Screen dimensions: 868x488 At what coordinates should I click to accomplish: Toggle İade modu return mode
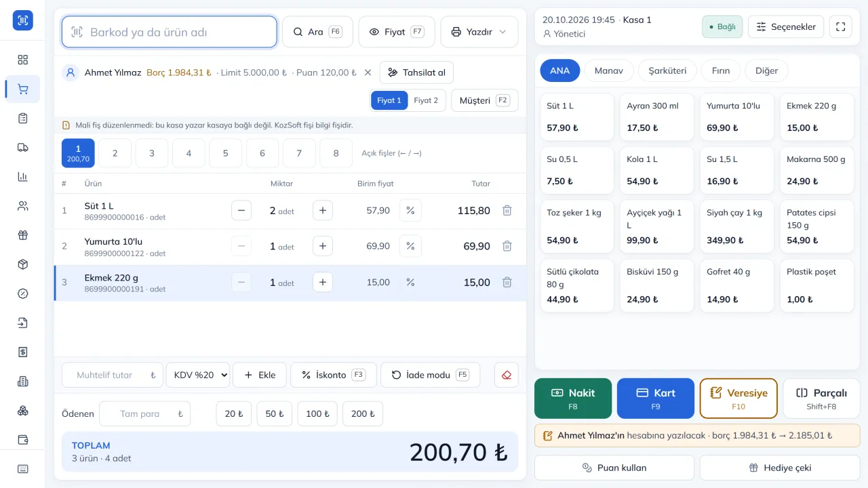430,375
